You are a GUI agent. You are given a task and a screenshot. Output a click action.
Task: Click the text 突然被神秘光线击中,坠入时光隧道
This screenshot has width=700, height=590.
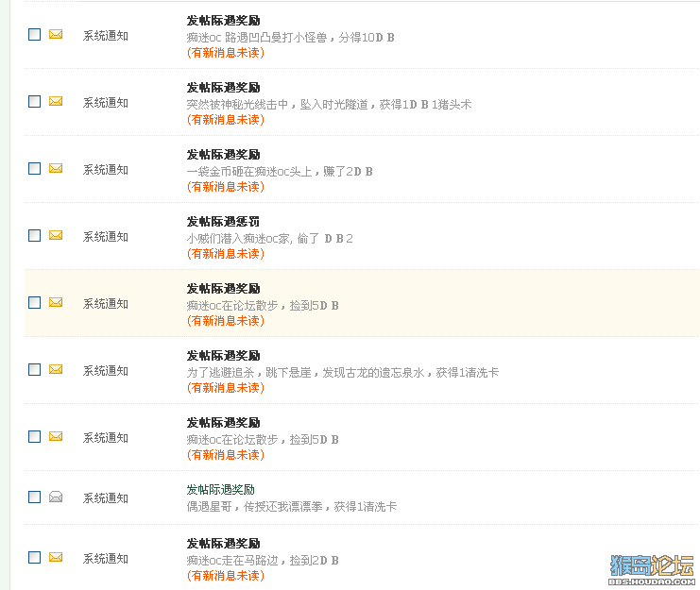(277, 105)
